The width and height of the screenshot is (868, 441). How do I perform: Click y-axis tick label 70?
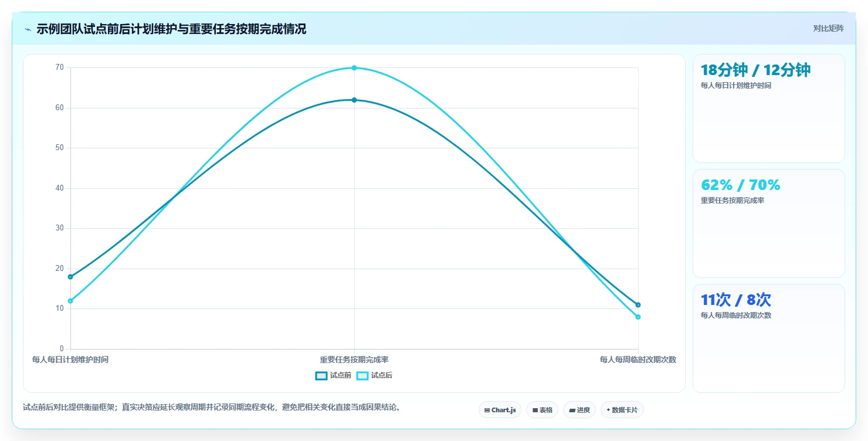click(59, 67)
